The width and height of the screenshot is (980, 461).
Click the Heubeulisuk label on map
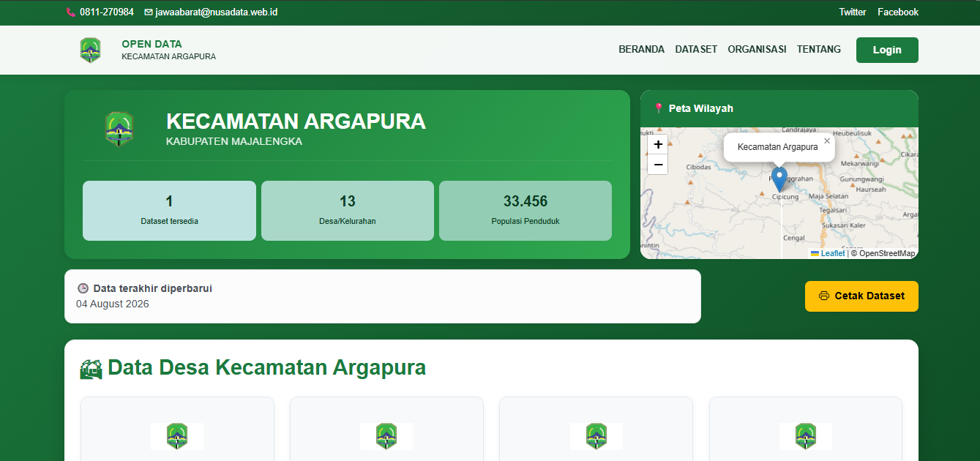point(853,133)
